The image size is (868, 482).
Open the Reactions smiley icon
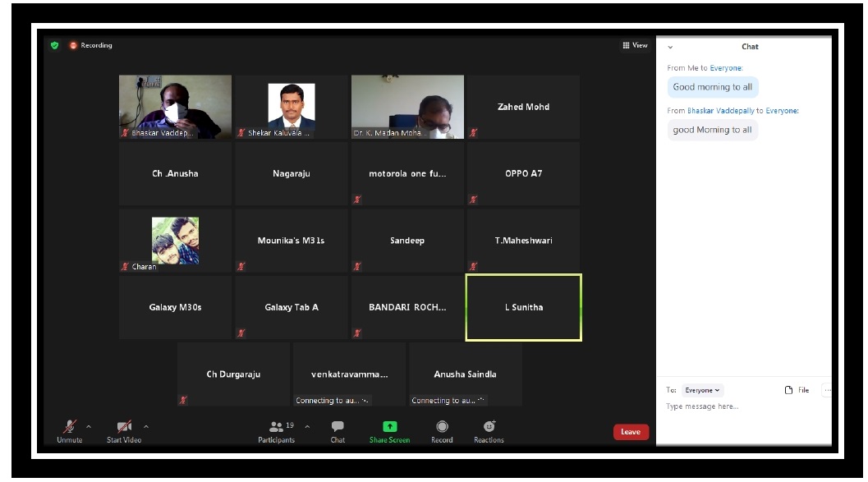(489, 427)
